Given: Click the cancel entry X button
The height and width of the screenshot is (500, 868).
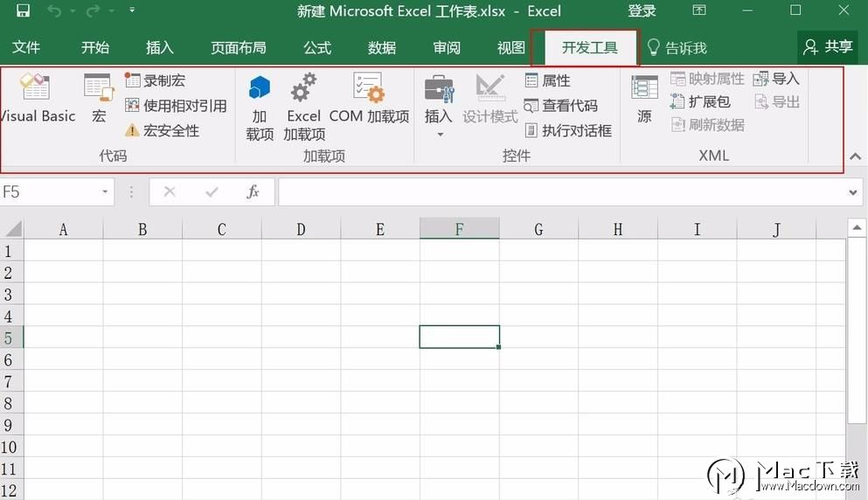Looking at the screenshot, I should pyautogui.click(x=170, y=191).
